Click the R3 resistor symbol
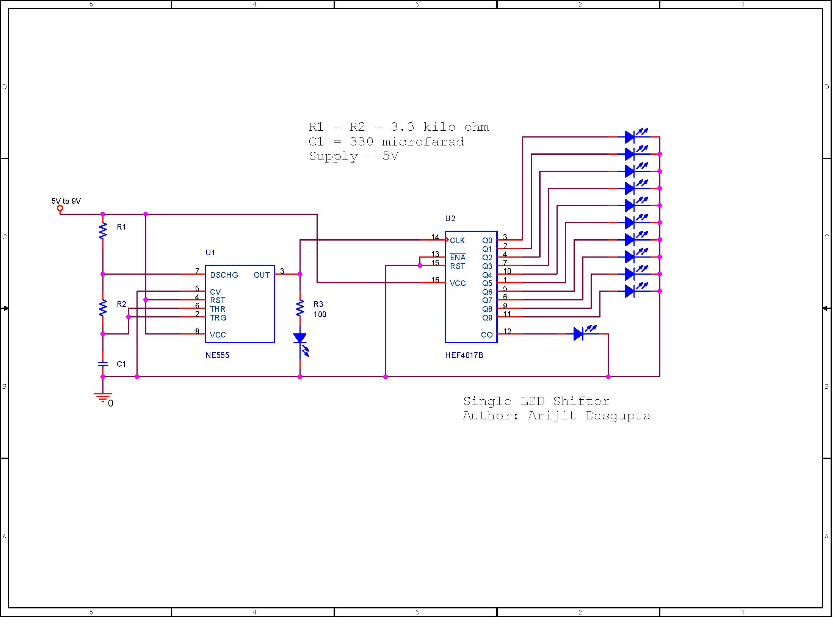This screenshot has width=834, height=644. (301, 309)
